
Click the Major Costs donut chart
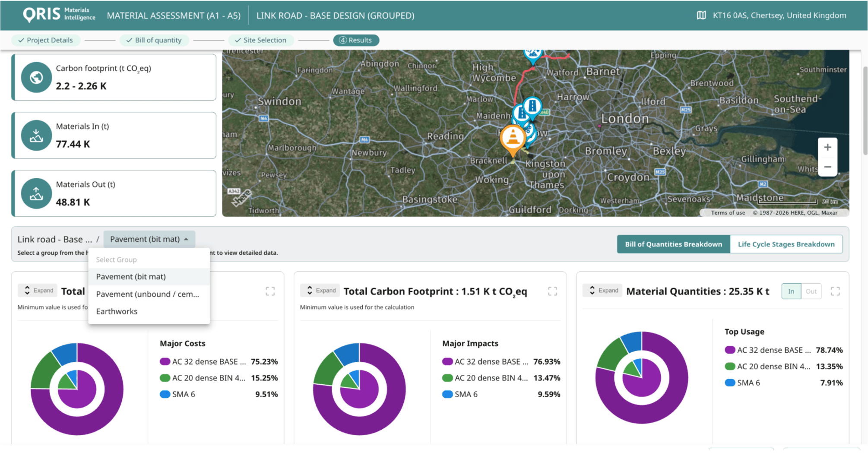click(77, 389)
